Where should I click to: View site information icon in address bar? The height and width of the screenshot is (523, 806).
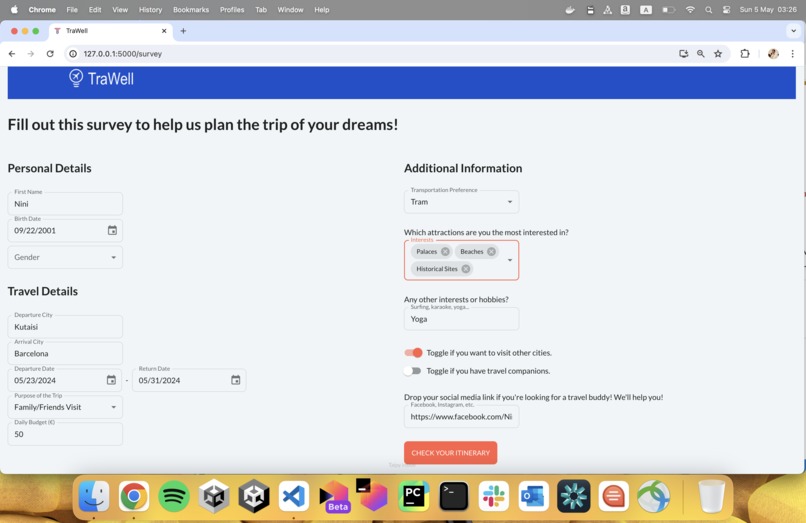click(73, 53)
